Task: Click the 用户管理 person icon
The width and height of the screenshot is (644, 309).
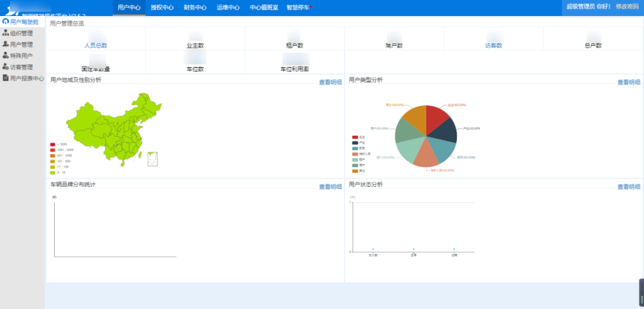Action: [6, 44]
